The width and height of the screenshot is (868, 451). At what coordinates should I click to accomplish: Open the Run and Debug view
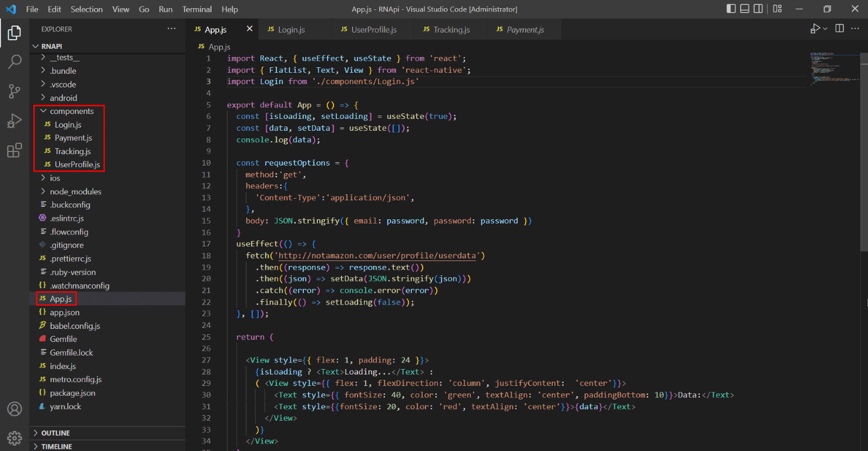point(15,120)
